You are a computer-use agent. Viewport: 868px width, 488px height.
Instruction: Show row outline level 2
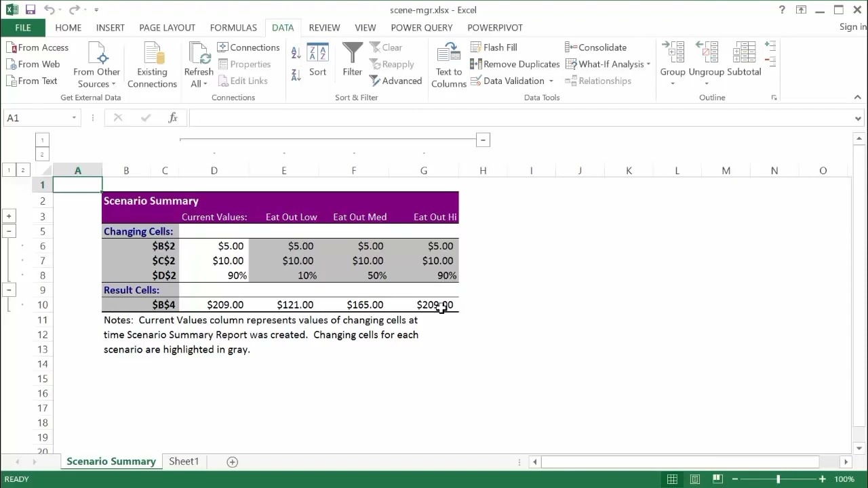[x=22, y=170]
